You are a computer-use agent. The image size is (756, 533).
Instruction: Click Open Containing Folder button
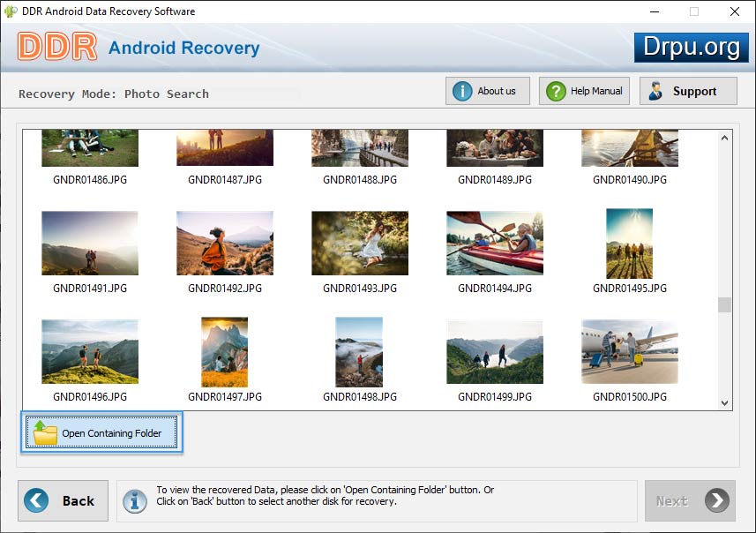point(101,432)
